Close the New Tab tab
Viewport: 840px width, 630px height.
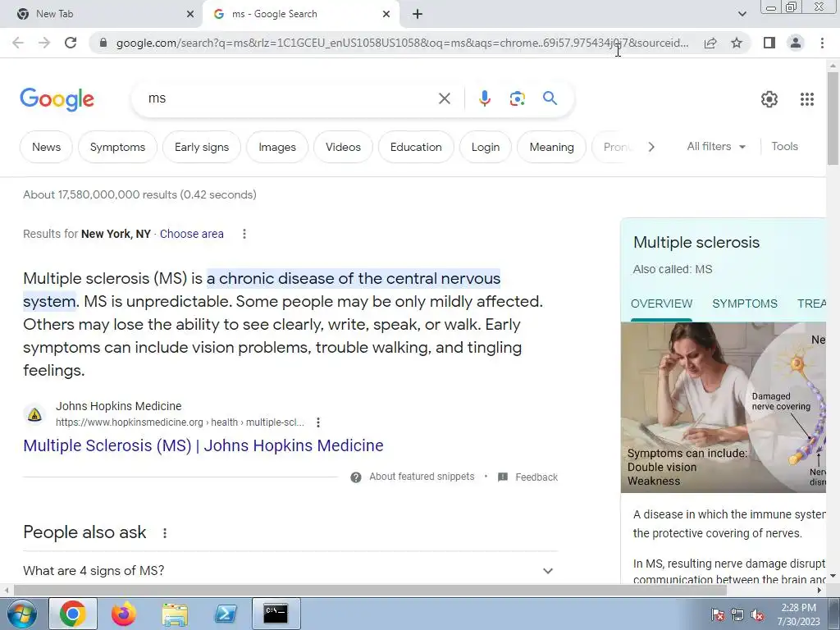pyautogui.click(x=190, y=14)
